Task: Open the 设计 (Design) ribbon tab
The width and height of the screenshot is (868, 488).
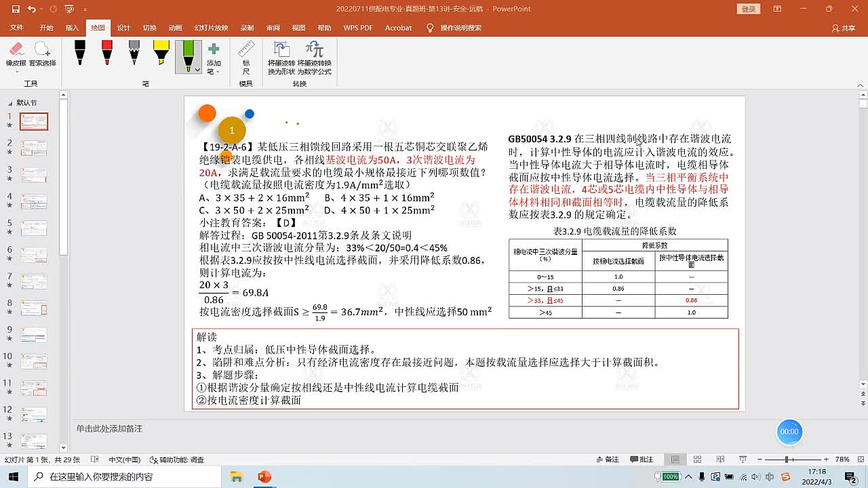Action: [x=123, y=28]
